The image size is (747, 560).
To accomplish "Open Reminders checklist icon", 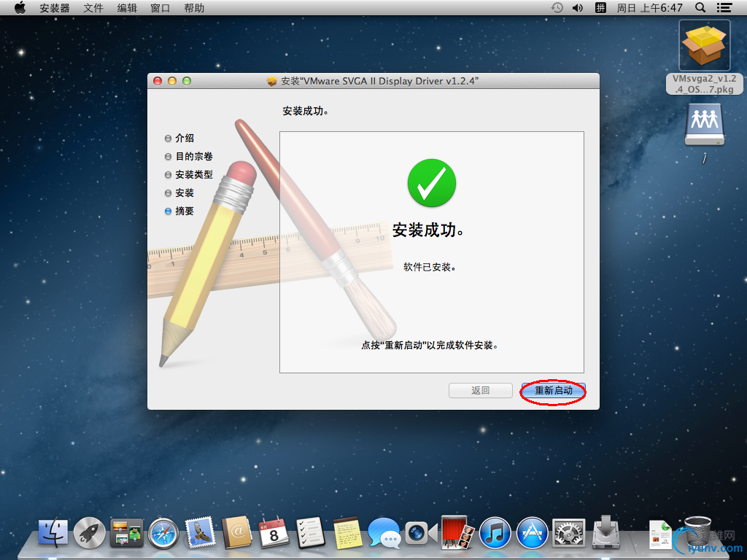I will coord(311,532).
